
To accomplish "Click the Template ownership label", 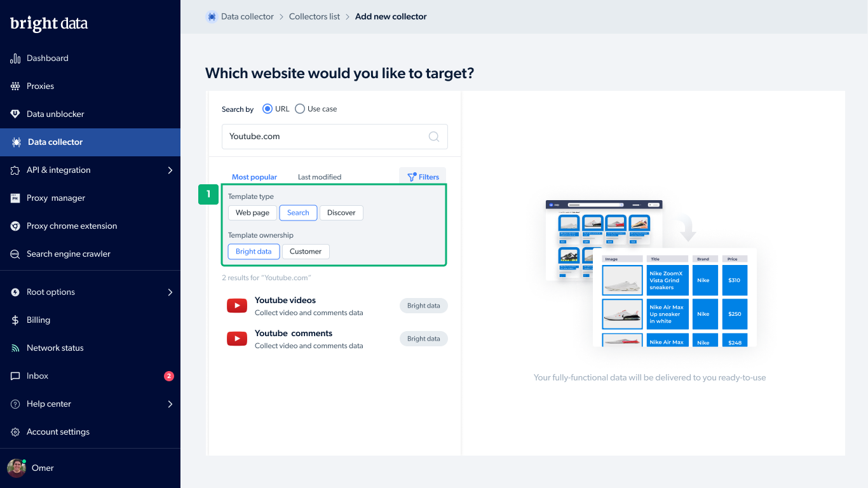I will pyautogui.click(x=261, y=236).
